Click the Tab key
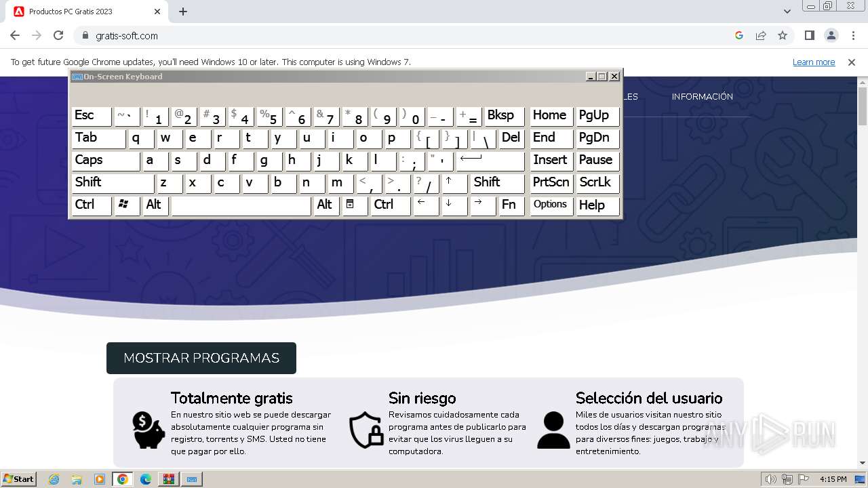This screenshot has height=488, width=868. 98,138
